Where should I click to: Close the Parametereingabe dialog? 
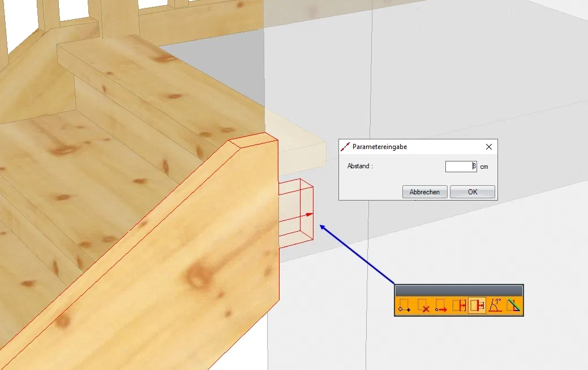(x=489, y=147)
